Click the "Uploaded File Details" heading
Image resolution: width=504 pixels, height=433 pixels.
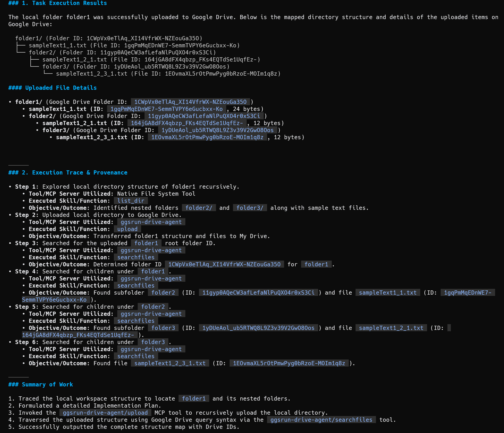pos(52,88)
